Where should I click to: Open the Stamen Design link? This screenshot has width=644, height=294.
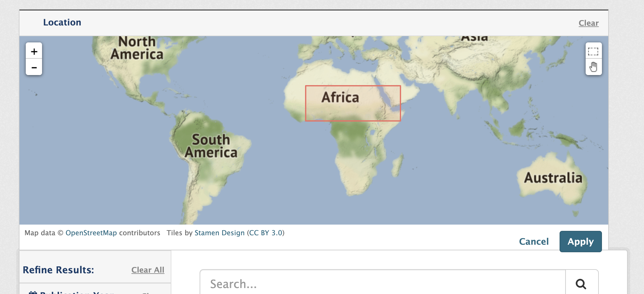(219, 233)
